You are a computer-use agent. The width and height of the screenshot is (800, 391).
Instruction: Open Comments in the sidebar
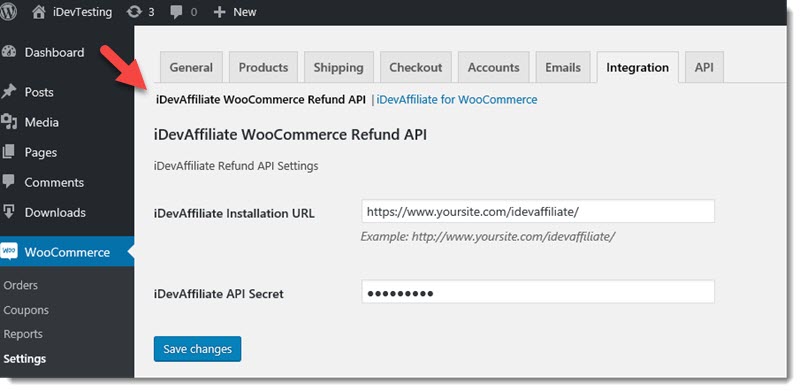click(54, 182)
